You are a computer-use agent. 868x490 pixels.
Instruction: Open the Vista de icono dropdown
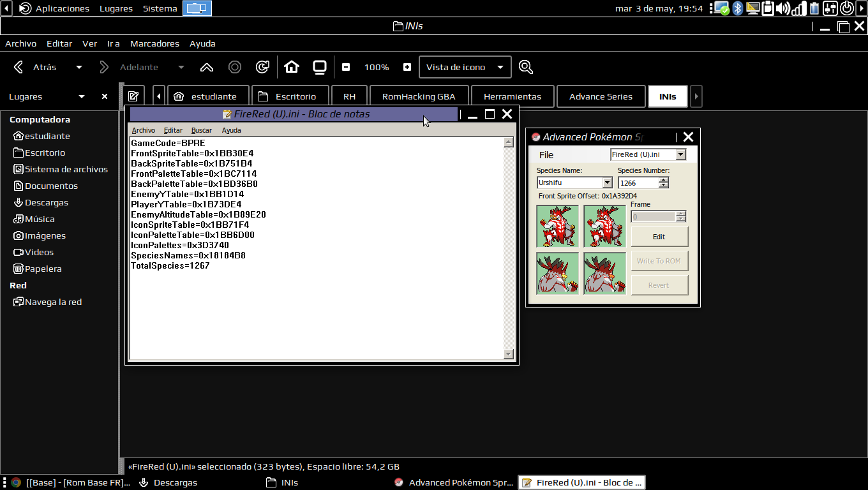pos(465,67)
